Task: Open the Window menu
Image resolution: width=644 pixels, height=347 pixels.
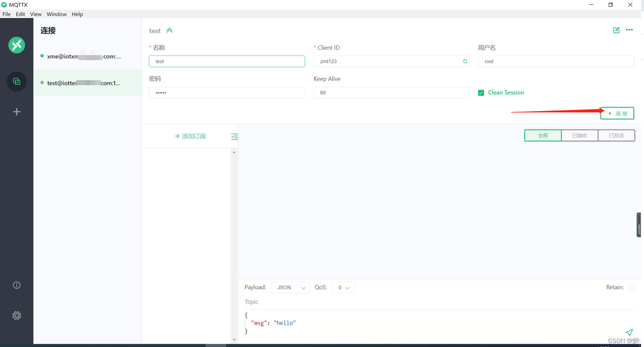Action: [57, 14]
